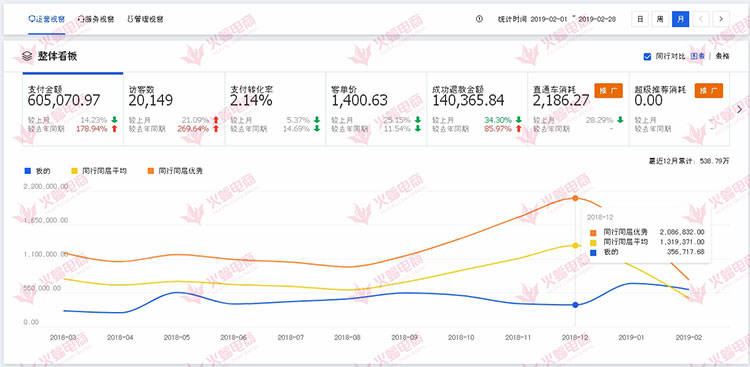Switch to 图表 chart view

[x=697, y=56]
